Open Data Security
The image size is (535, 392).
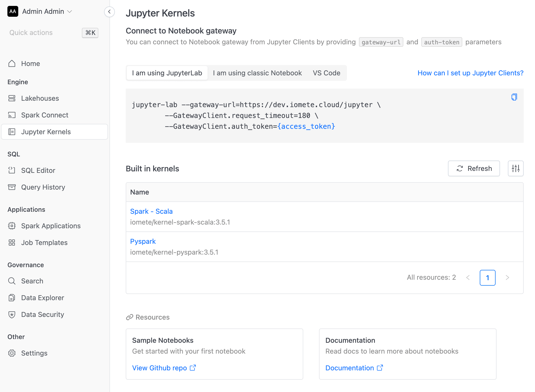43,314
